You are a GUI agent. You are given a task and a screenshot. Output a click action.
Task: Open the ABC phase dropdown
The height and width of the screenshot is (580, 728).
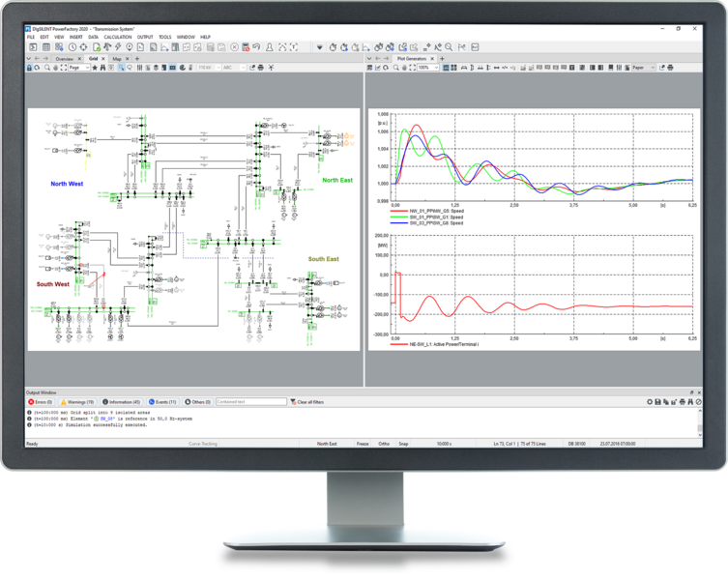pyautogui.click(x=234, y=68)
